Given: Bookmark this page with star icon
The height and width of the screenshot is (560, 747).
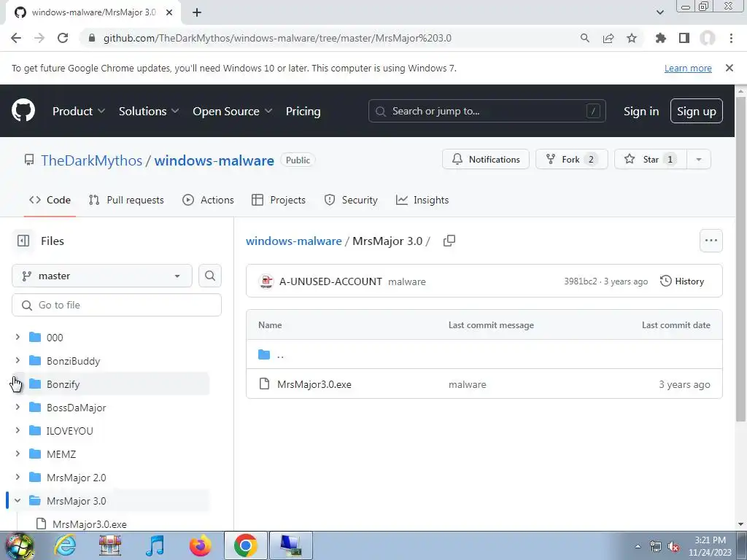Looking at the screenshot, I should (632, 38).
